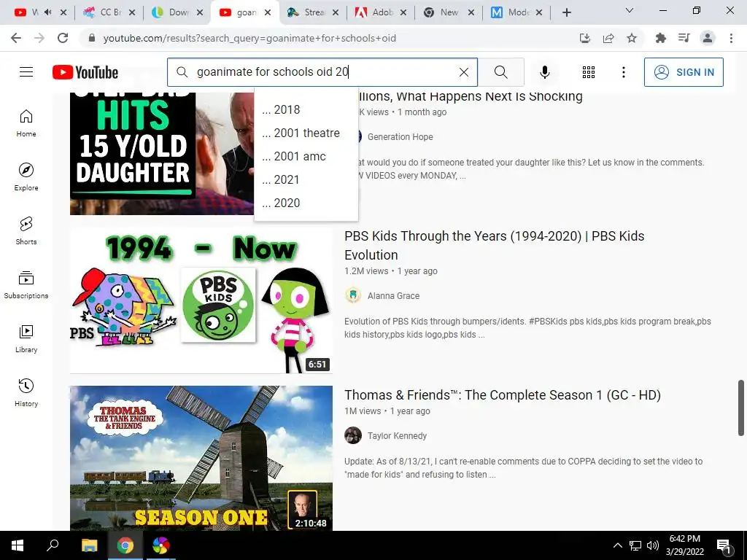Open PBS Kids Through the Years video title
747x560 pixels.
click(x=494, y=245)
